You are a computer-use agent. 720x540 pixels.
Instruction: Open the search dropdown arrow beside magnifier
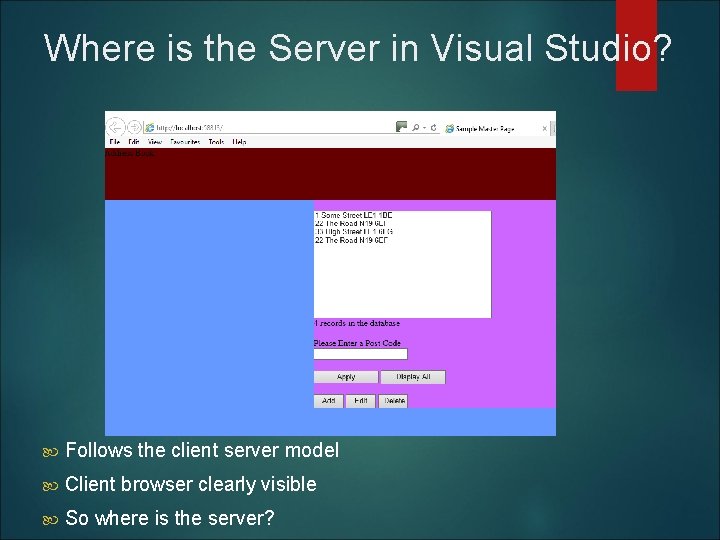[425, 128]
